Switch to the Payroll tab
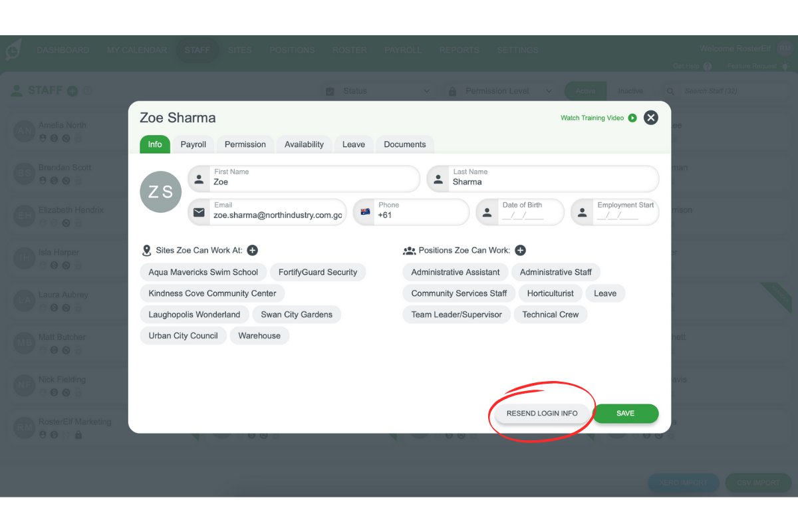Image resolution: width=798 pixels, height=532 pixels. tap(194, 144)
